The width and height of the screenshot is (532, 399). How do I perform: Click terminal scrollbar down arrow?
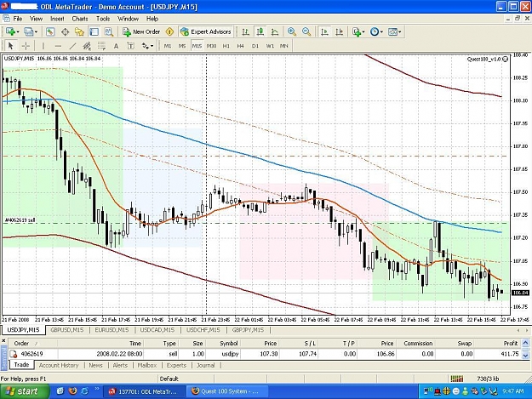click(x=525, y=356)
